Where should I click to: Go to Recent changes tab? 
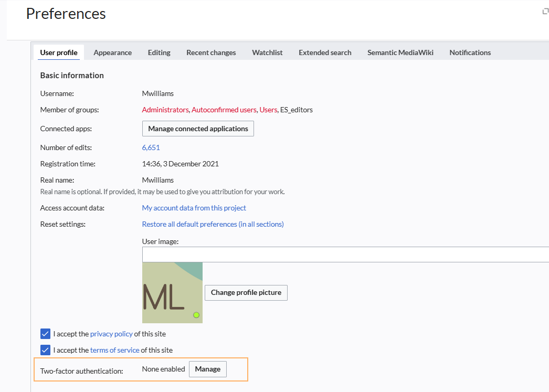click(x=211, y=52)
